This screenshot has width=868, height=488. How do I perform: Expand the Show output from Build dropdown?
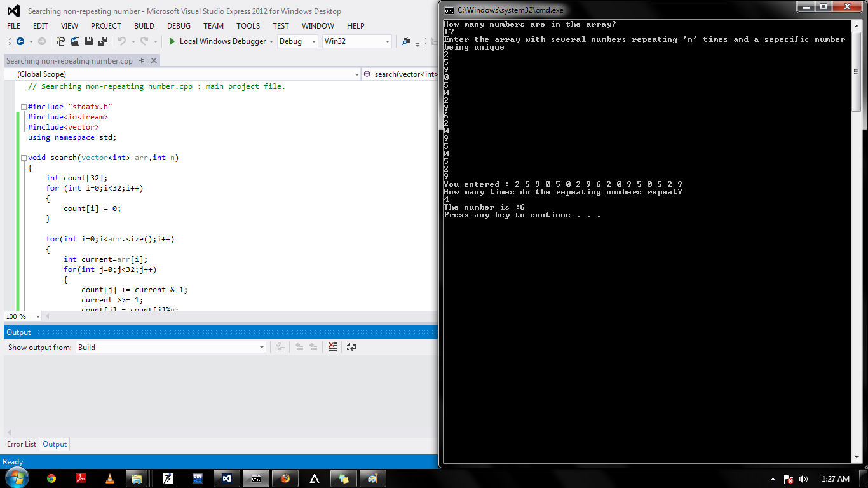(261, 347)
